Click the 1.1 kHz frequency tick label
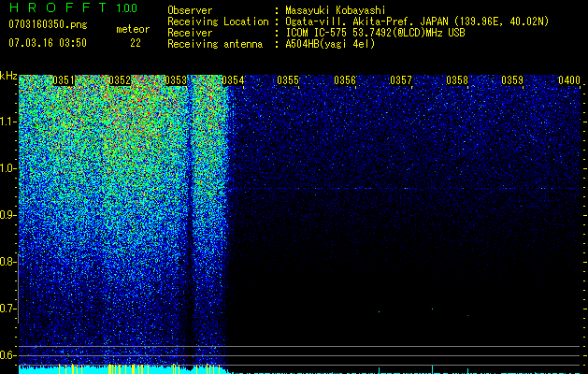Image resolution: width=588 pixels, height=374 pixels. pyautogui.click(x=8, y=122)
